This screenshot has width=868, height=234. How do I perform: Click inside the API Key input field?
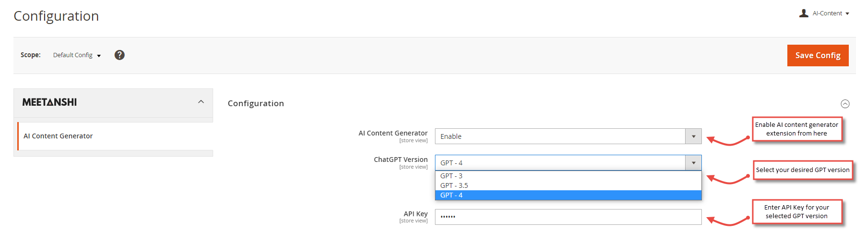click(568, 217)
